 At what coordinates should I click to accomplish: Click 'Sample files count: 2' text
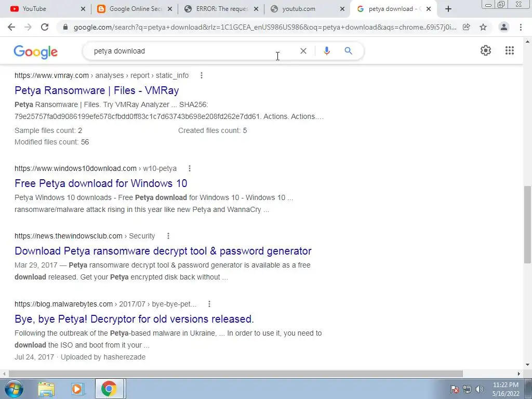48,130
